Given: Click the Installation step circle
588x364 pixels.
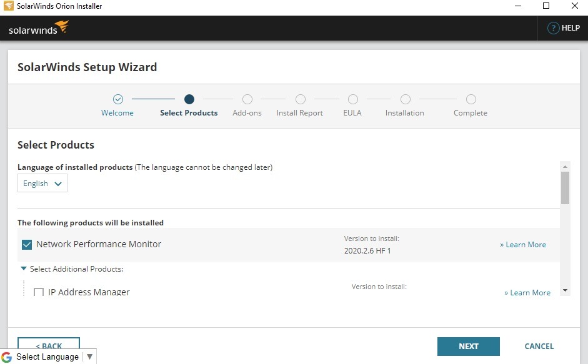Looking at the screenshot, I should tap(406, 99).
